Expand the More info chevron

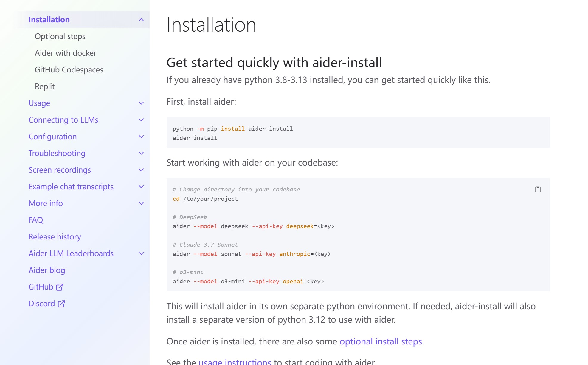[141, 203]
